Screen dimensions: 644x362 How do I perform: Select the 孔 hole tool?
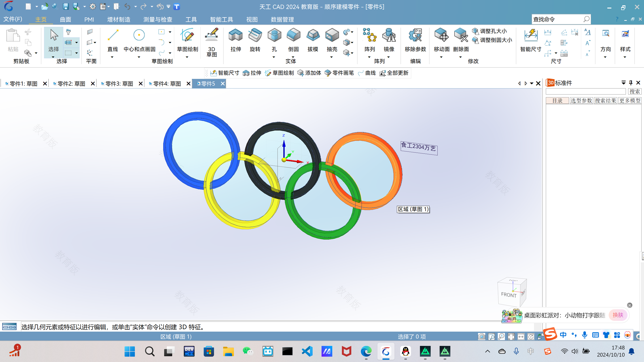coord(274,40)
